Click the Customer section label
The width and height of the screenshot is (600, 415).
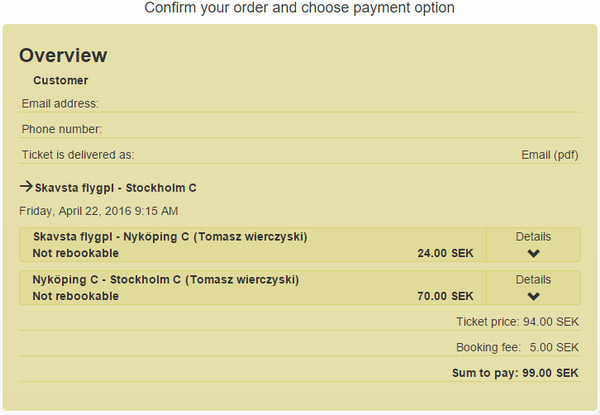click(60, 80)
